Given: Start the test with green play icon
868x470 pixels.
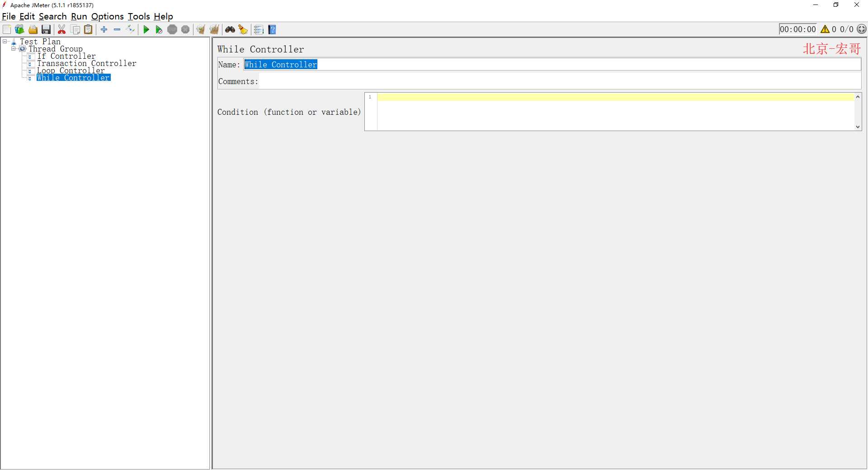Looking at the screenshot, I should [146, 30].
